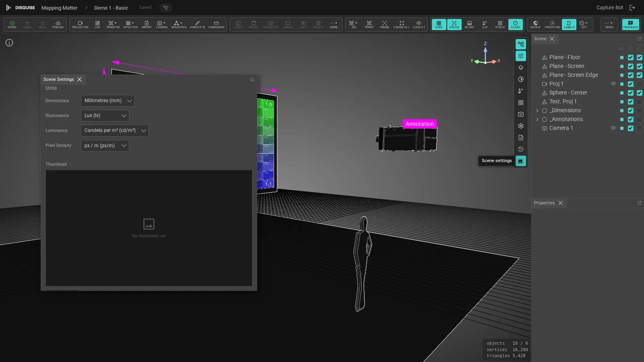
Task: Expand the _Dimensions group
Action: pyautogui.click(x=537, y=111)
